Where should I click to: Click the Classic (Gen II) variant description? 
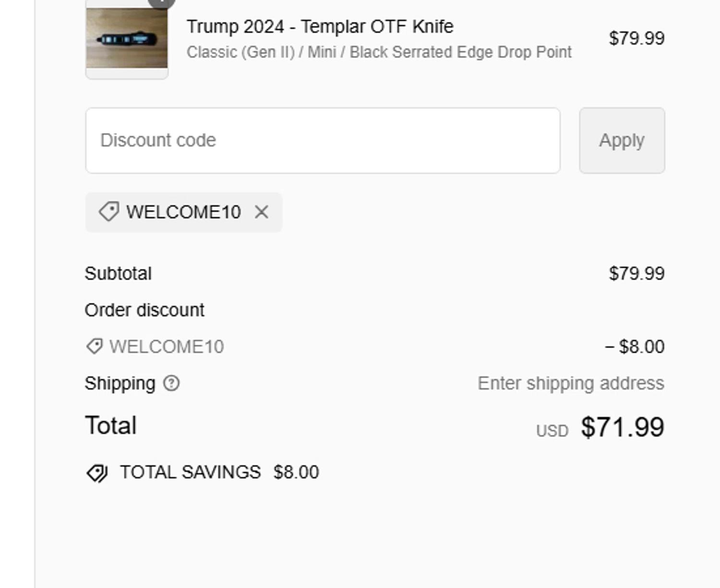click(379, 52)
